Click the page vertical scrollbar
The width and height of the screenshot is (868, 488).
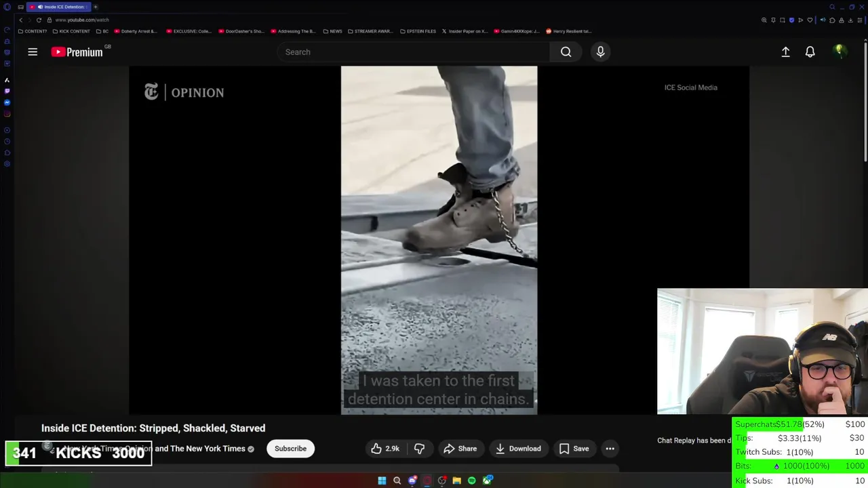pyautogui.click(x=865, y=102)
